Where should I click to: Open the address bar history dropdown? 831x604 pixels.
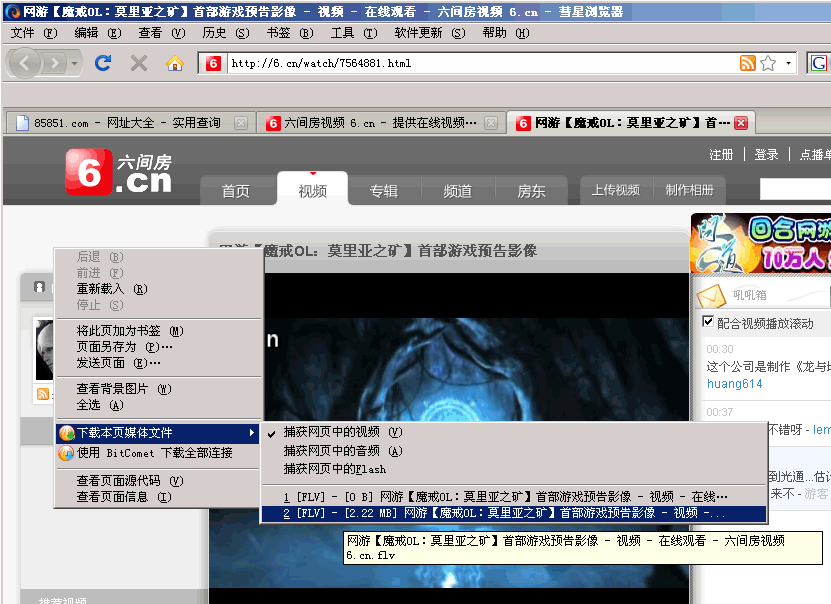pyautogui.click(x=789, y=63)
